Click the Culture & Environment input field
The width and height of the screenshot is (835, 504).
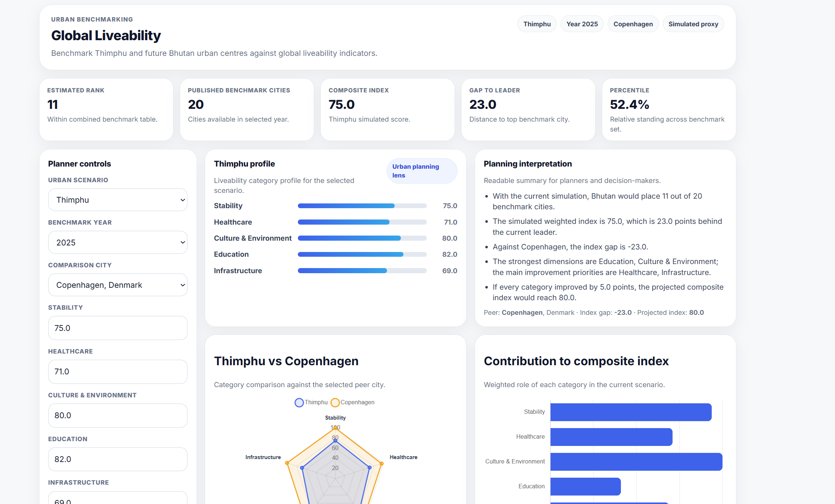coord(118,416)
